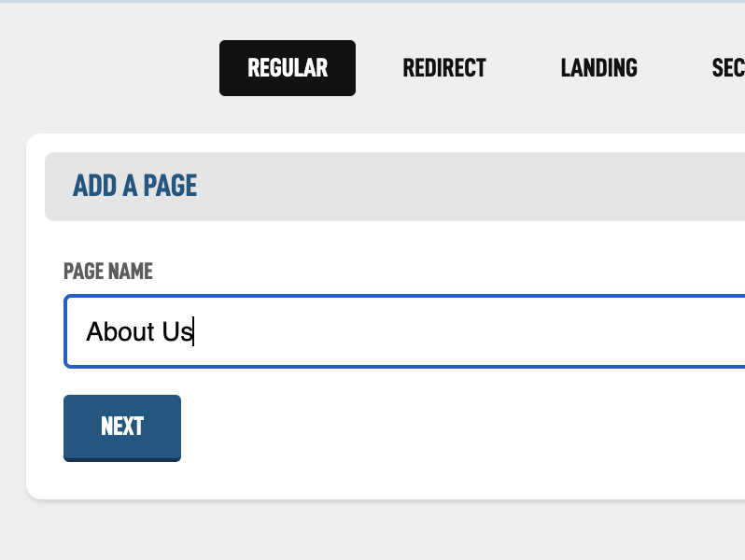Click the gap between REGULAR and REDIRECT
The height and width of the screenshot is (560, 745).
point(379,68)
